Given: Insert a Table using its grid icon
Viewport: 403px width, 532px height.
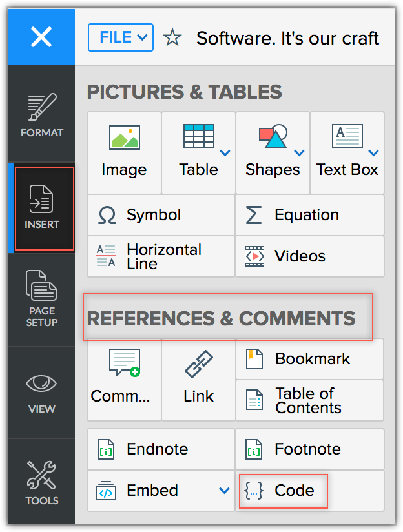Looking at the screenshot, I should pos(198,136).
